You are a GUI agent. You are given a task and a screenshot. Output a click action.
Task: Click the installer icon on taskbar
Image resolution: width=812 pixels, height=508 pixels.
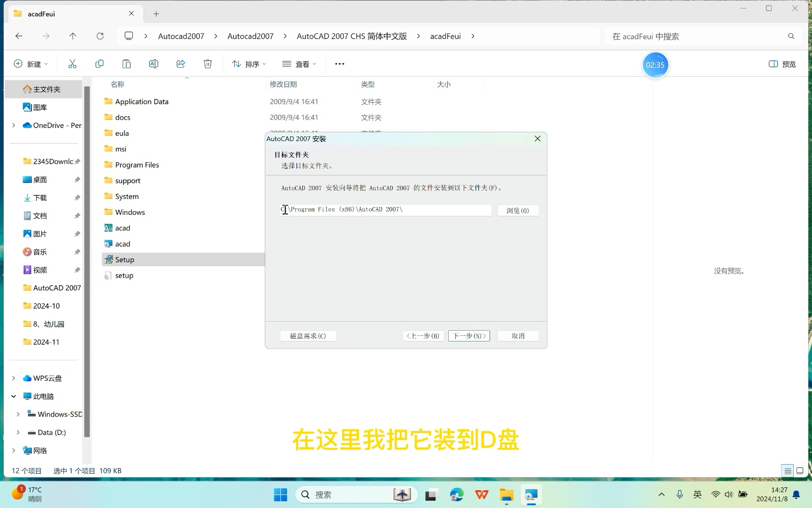coord(531,495)
